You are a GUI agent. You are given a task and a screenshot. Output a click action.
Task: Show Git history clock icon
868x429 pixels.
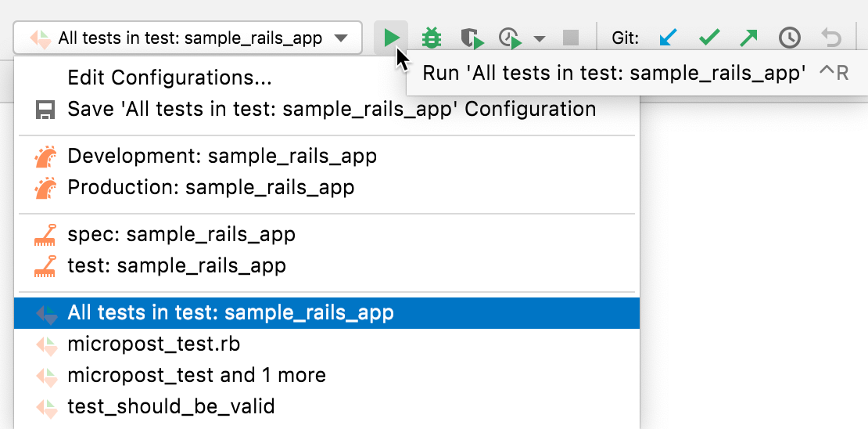pos(789,38)
